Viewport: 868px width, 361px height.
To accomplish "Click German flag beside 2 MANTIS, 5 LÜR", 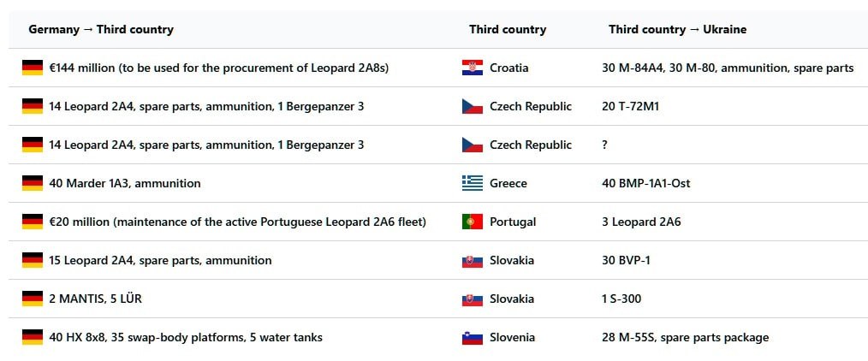I will (x=33, y=299).
